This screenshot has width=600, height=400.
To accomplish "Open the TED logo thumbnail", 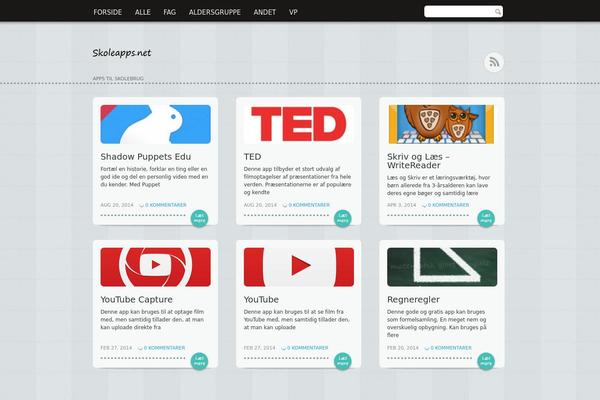I will 298,124.
